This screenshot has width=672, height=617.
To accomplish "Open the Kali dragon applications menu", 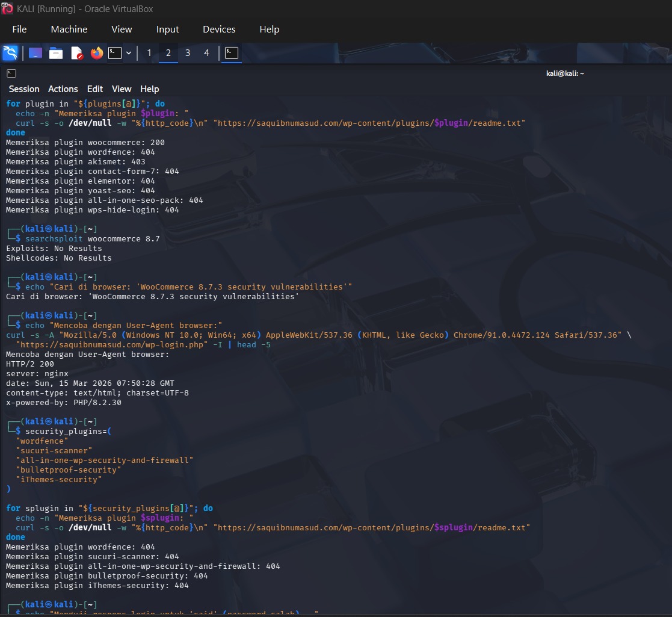I will coord(10,53).
